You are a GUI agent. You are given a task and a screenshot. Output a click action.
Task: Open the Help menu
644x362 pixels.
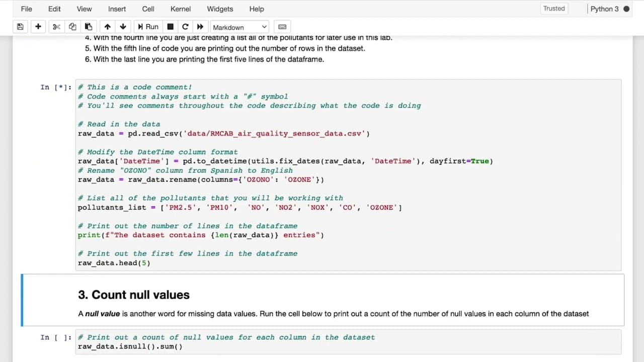(257, 9)
